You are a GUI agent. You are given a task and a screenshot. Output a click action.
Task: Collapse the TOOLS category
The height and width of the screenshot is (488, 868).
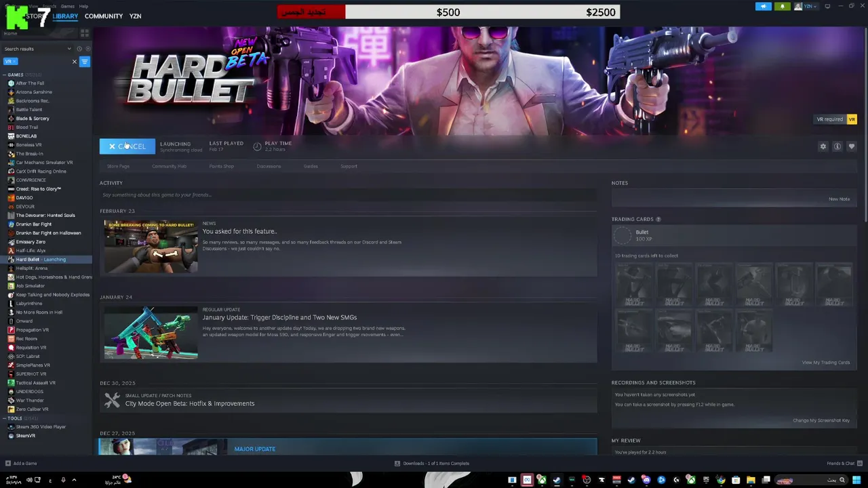[5, 418]
